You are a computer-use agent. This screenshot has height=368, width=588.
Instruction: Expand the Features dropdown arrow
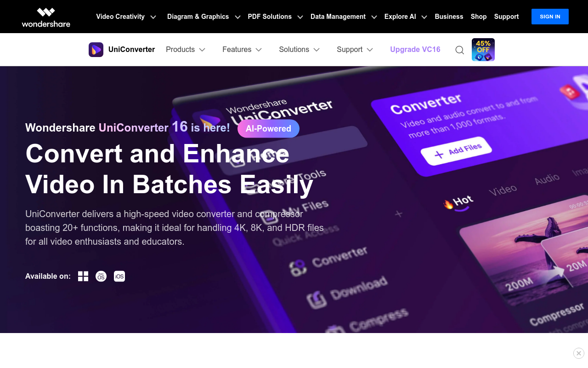(x=259, y=50)
